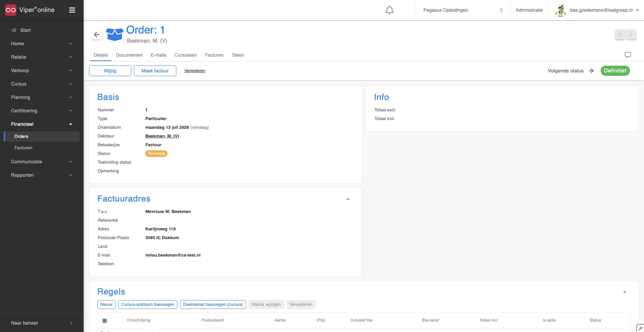Click the user avatar picture
This screenshot has height=332, width=644.
[x=560, y=10]
